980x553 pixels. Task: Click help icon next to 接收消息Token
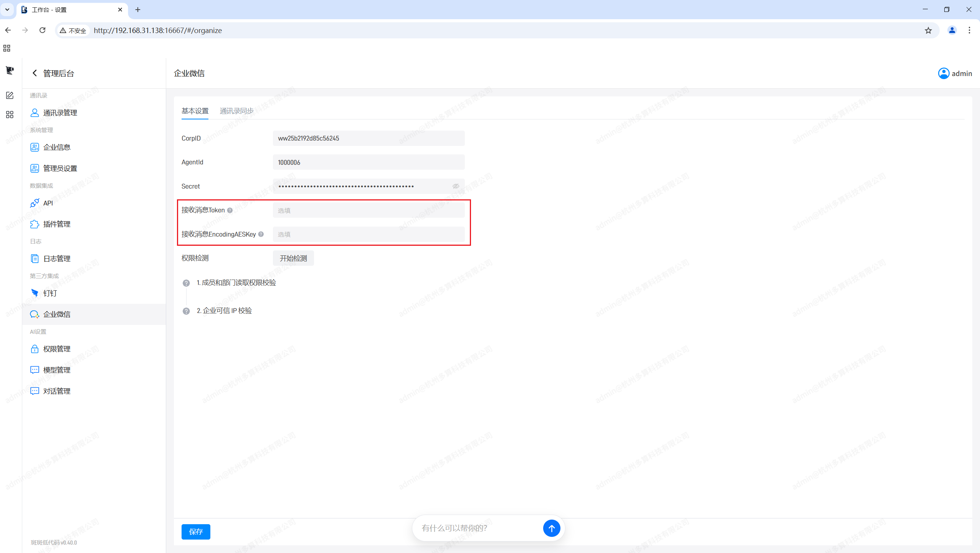[230, 210]
